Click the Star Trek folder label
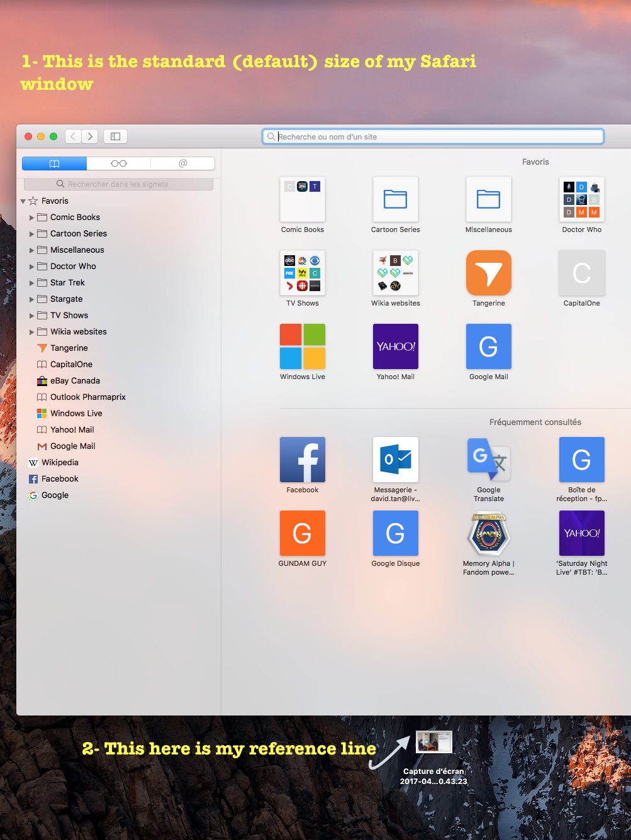 pyautogui.click(x=67, y=282)
